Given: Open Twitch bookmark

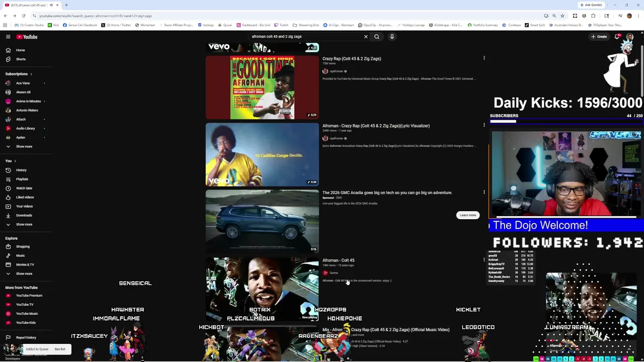Looking at the screenshot, I should tap(281, 25).
